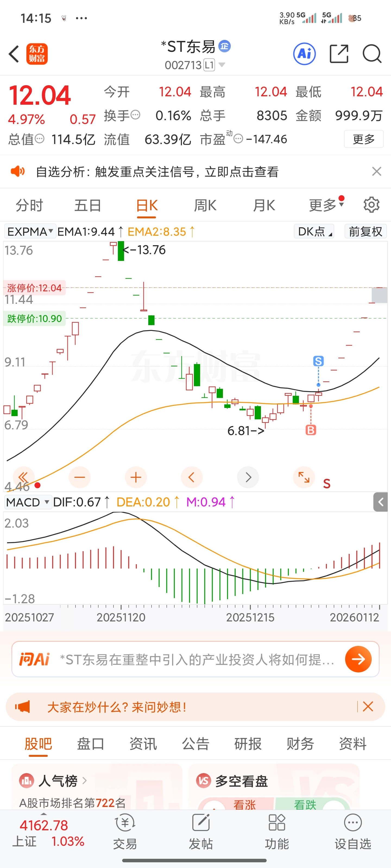
Task: Tap the share icon
Action: coord(339,54)
